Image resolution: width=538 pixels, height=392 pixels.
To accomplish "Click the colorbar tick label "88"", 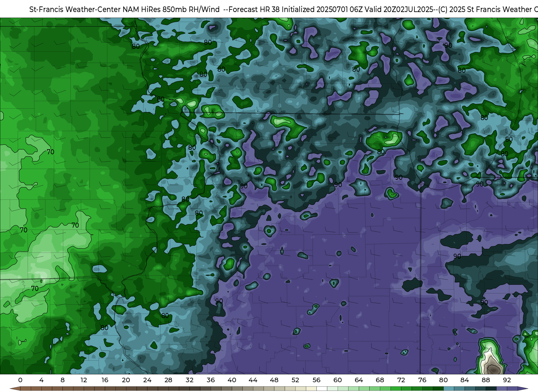I will tap(486, 380).
